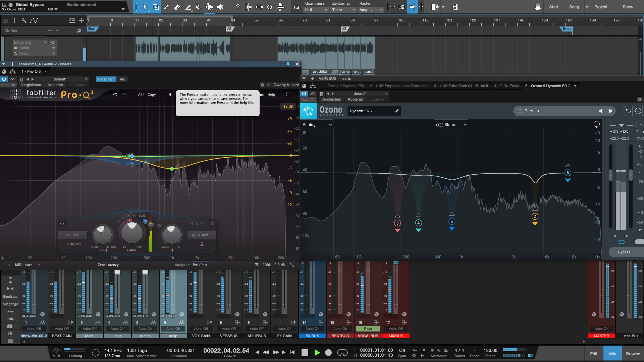Screen dimensions: 644x362
Task: Toggle Autoscroll arrow icon in toolbar
Action: (x=412, y=7)
